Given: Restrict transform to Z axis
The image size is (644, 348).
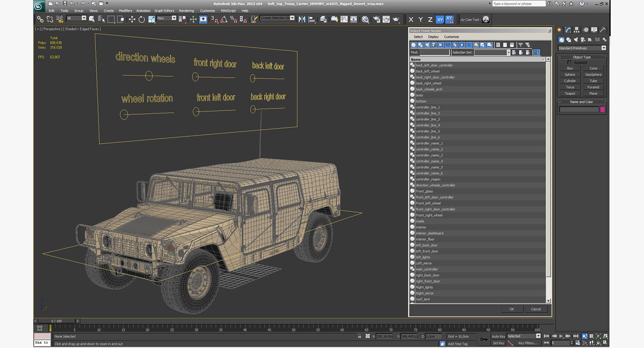Looking at the screenshot, I should pos(430,19).
